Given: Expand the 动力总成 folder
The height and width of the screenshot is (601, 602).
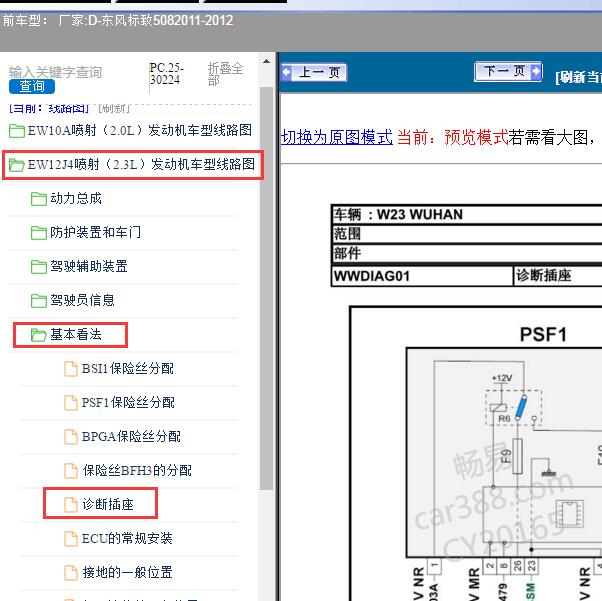Looking at the screenshot, I should click(x=76, y=199).
